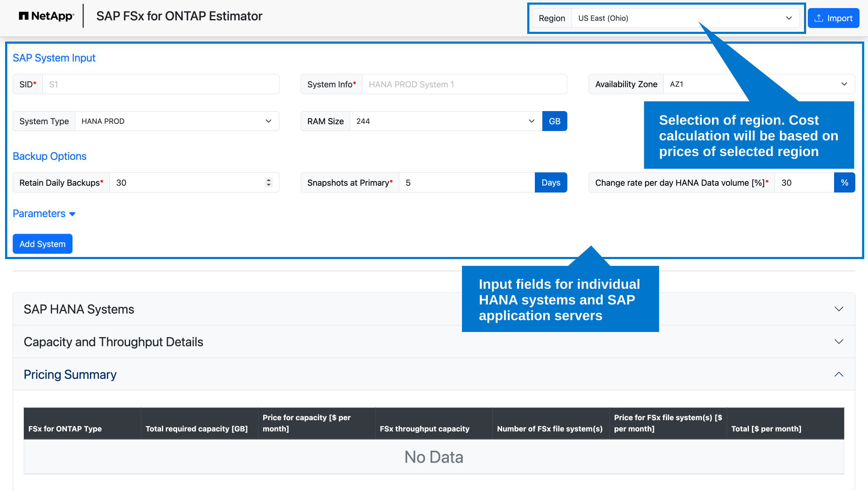Open the Region dropdown
This screenshot has width=868, height=491.
click(x=685, y=18)
